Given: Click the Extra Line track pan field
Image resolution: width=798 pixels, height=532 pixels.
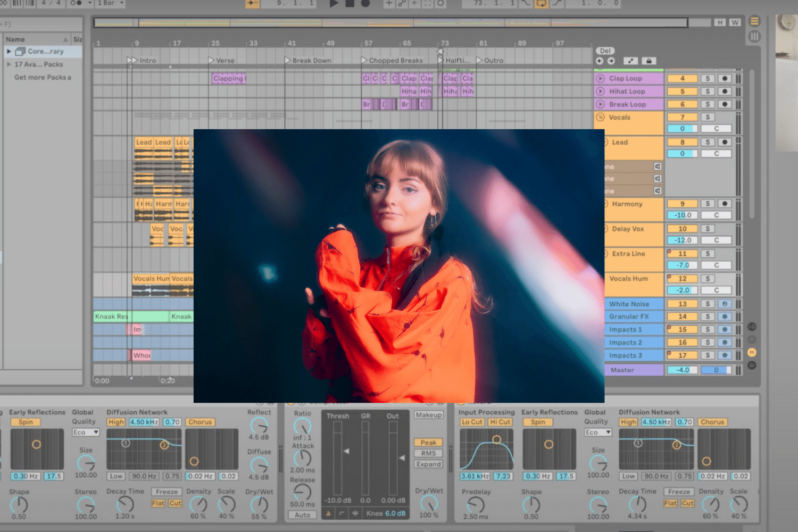Looking at the screenshot, I should (x=716, y=265).
